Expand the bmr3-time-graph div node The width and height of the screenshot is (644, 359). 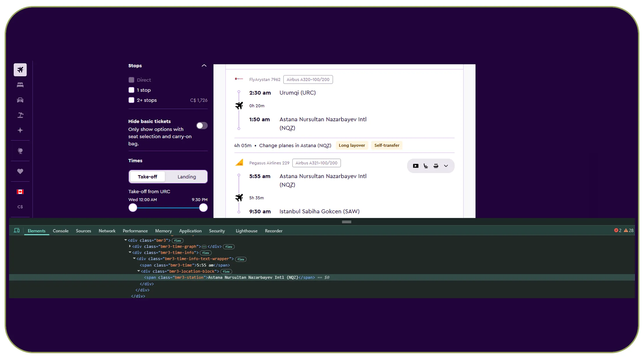pos(130,246)
